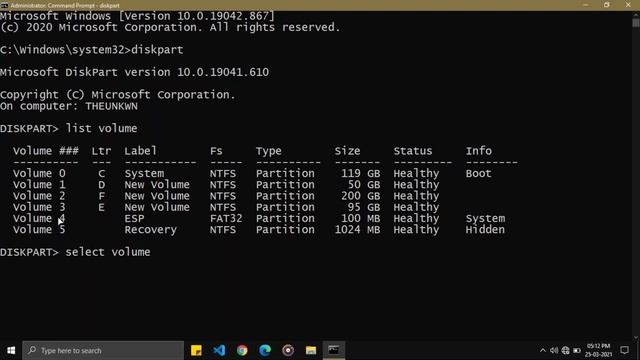Click the 'ESP' label text
The width and height of the screenshot is (640, 360).
(x=134, y=218)
